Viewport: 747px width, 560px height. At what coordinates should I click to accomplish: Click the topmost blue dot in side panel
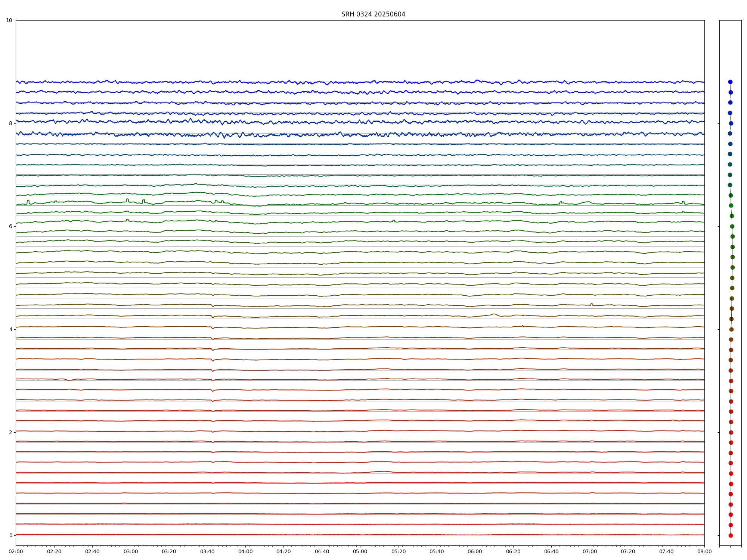coord(730,82)
